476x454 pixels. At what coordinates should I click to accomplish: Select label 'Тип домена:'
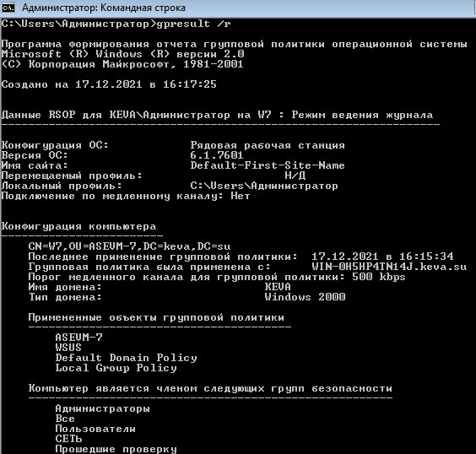pyautogui.click(x=65, y=297)
